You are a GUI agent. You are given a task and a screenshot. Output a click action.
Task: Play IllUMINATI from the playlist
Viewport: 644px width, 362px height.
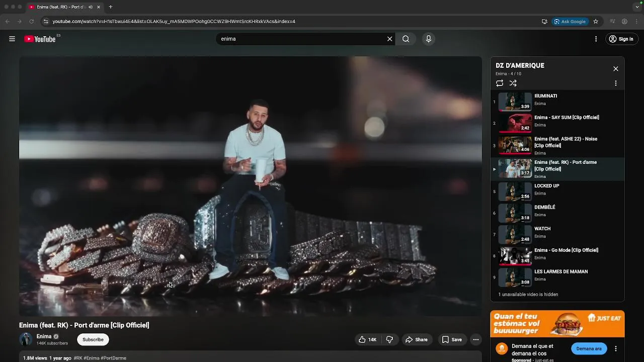click(x=557, y=102)
